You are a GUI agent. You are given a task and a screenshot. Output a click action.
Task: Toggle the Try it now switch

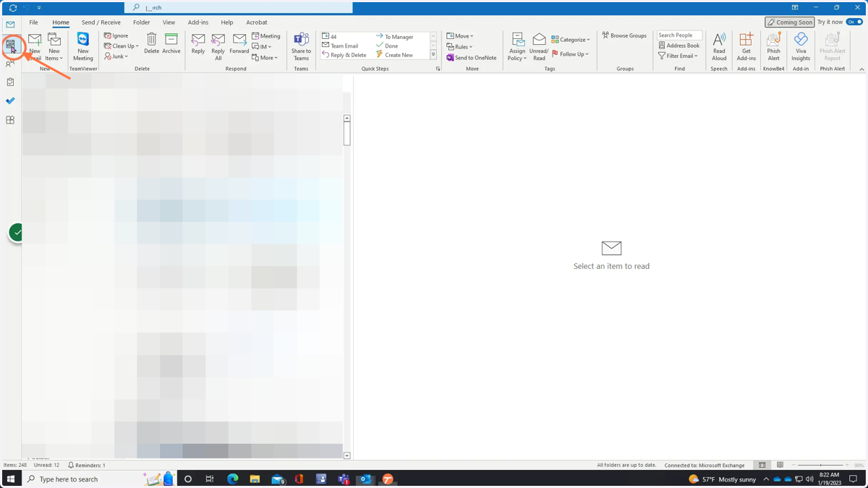[x=855, y=22]
